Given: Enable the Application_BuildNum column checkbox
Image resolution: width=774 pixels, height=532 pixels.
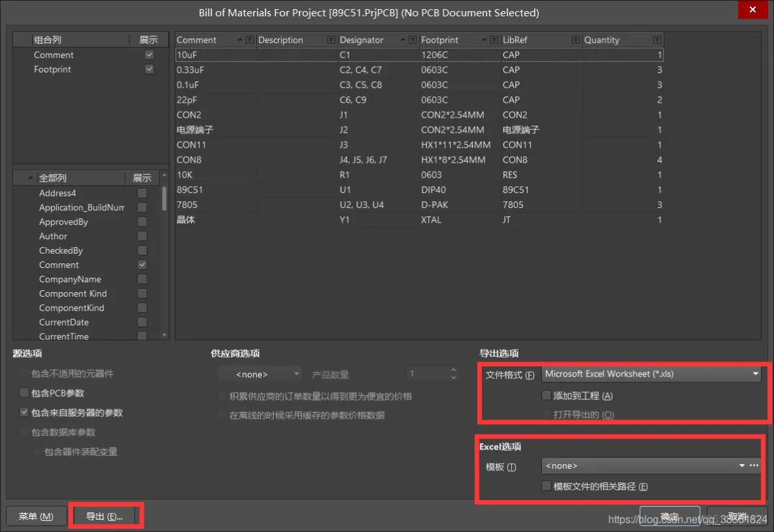Looking at the screenshot, I should [142, 207].
